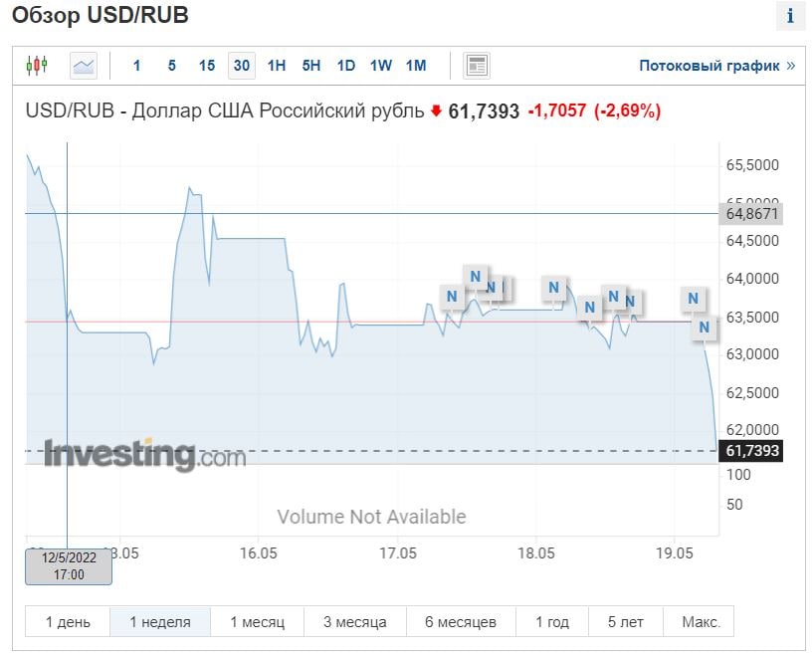Click the news marker near 18.05

coord(554,289)
